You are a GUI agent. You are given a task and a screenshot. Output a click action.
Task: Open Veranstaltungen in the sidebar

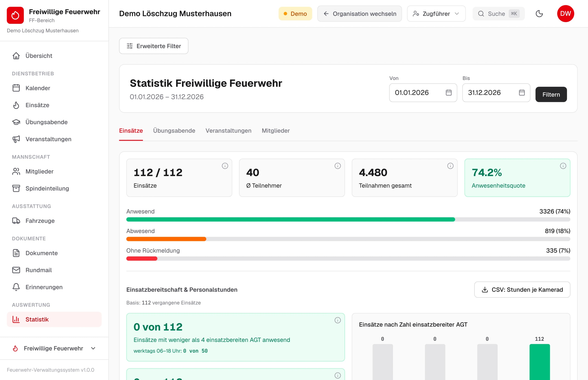click(x=54, y=139)
